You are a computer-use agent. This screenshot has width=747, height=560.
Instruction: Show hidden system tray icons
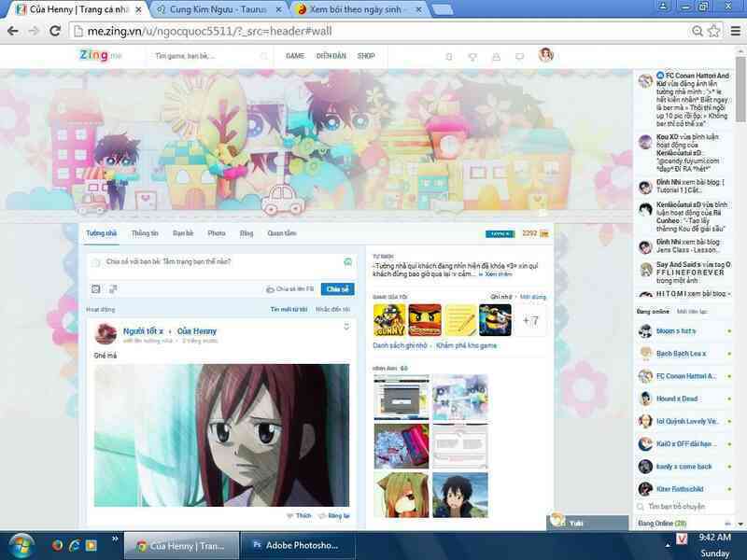point(668,545)
